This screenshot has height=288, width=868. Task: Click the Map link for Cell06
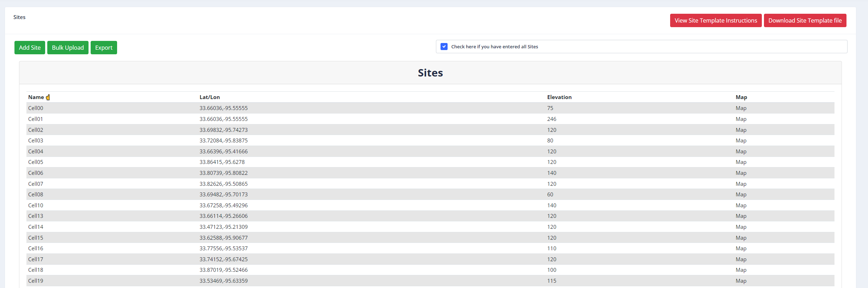741,173
